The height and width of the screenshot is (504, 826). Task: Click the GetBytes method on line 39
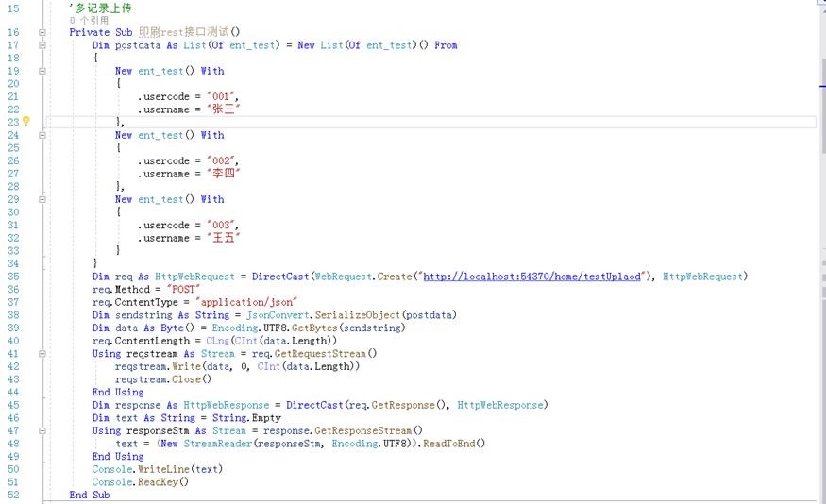(314, 328)
